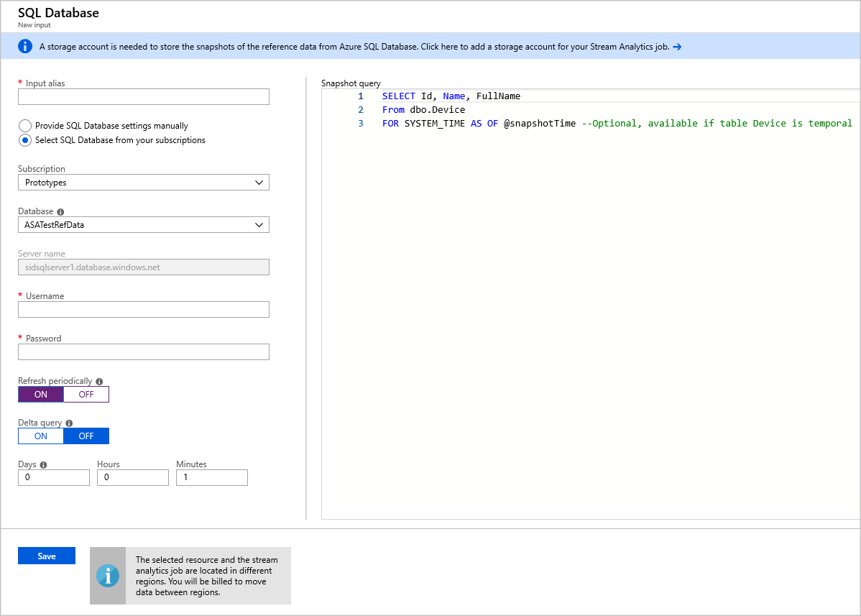Click the chevron on the Subscription selector
861x616 pixels.
pos(259,182)
